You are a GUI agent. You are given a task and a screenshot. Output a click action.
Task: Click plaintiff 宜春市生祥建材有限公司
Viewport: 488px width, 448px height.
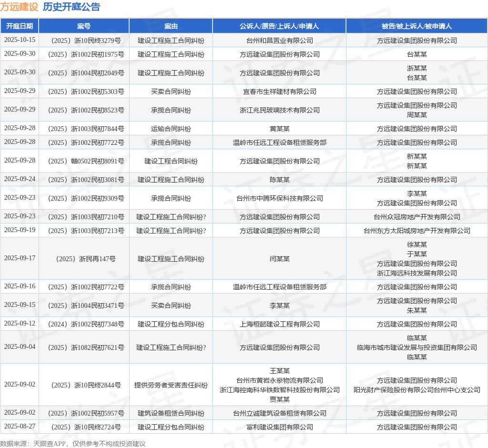(279, 92)
